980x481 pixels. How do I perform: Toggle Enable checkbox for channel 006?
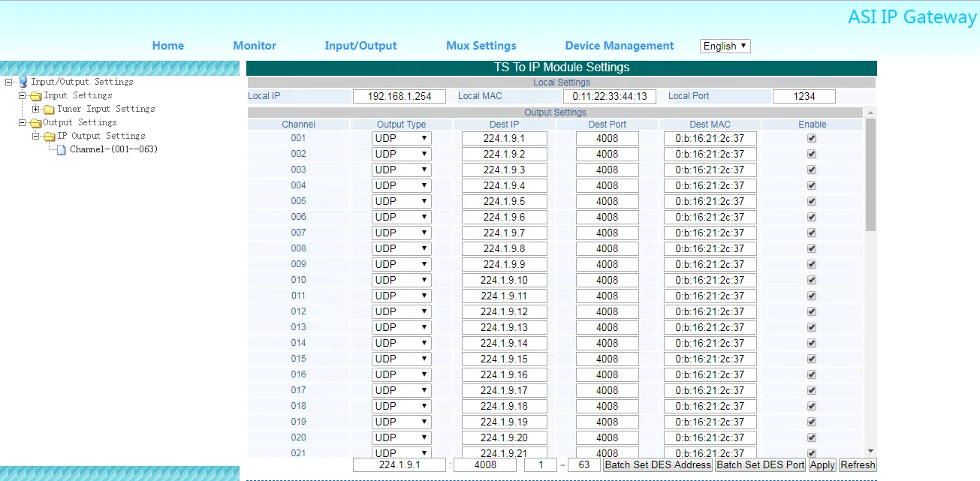pos(812,217)
